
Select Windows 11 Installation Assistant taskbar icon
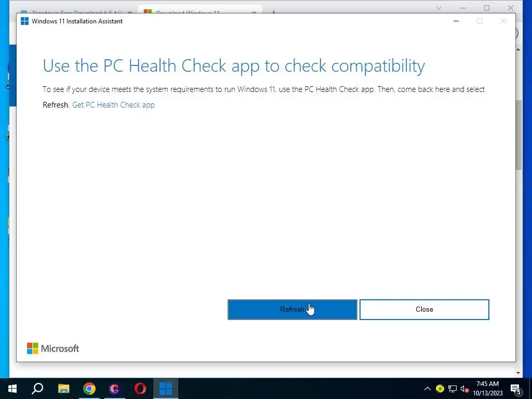(166, 389)
